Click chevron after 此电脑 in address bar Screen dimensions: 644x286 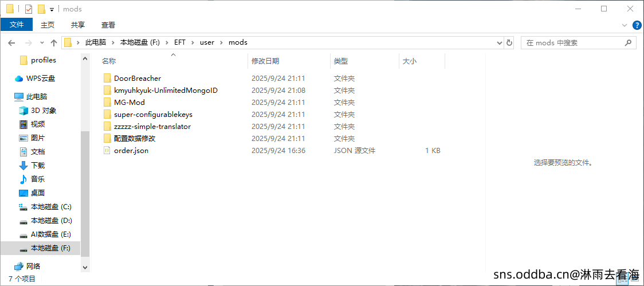pyautogui.click(x=112, y=42)
